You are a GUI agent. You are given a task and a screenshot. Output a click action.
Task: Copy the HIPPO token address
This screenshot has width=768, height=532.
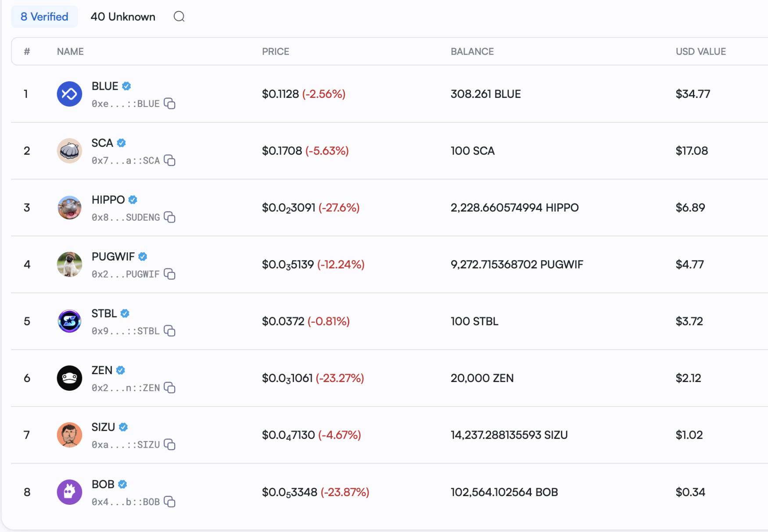[170, 217]
